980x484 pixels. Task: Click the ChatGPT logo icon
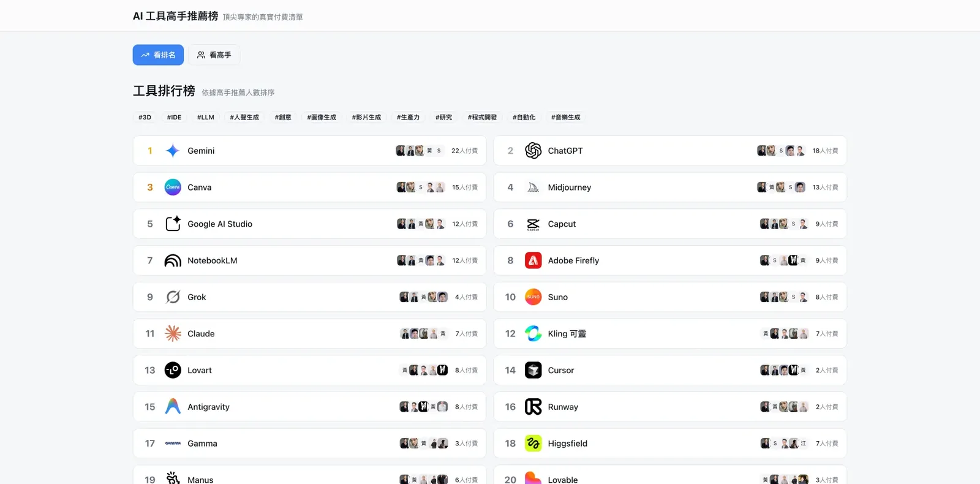point(533,151)
